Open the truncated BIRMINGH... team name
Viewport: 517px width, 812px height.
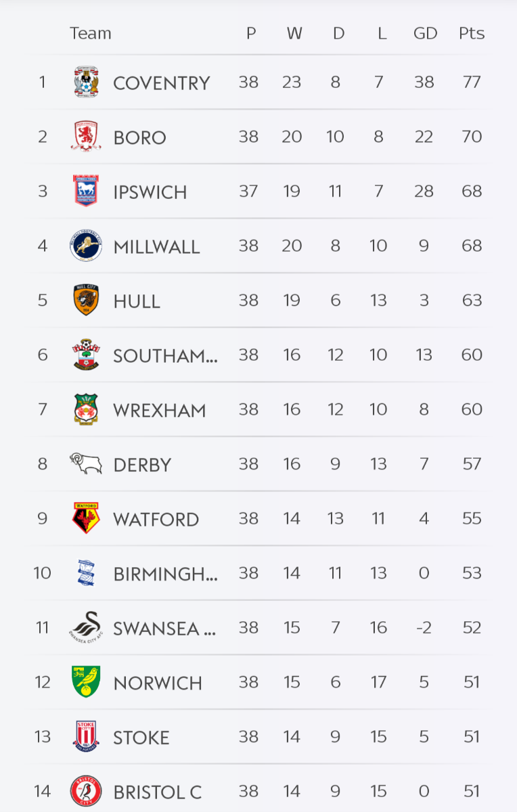166,574
